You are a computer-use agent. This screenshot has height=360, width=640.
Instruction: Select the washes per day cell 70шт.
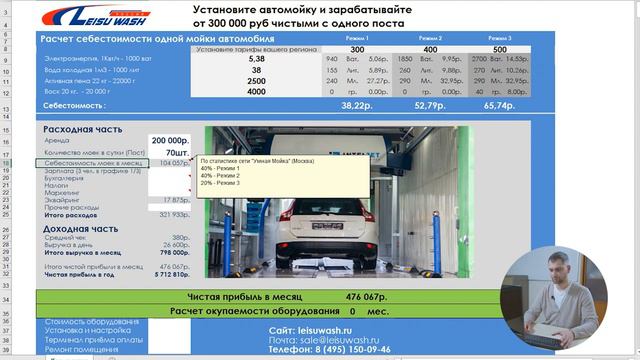(169, 152)
